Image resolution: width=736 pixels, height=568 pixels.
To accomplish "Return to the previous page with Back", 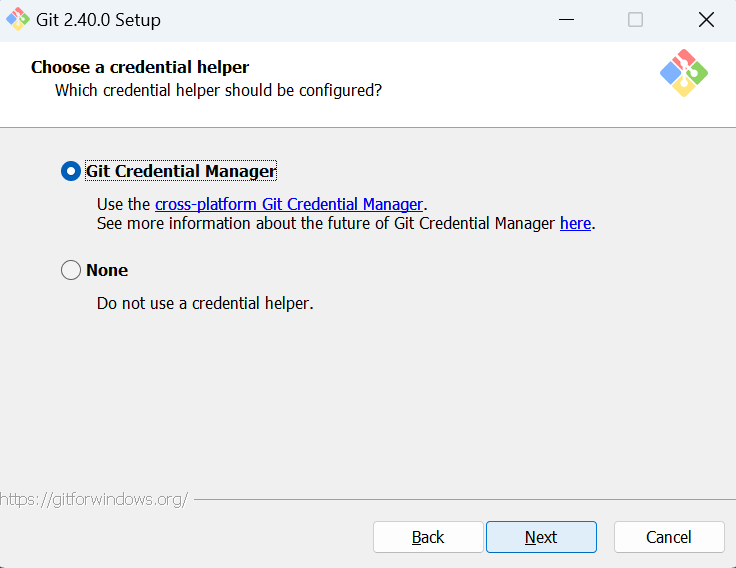I will (428, 537).
